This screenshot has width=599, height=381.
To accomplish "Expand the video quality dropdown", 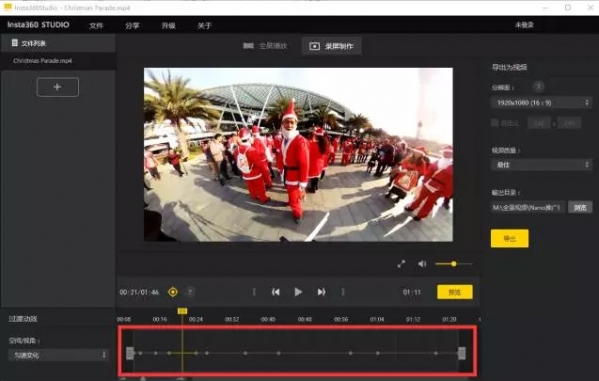I will pyautogui.click(x=541, y=165).
